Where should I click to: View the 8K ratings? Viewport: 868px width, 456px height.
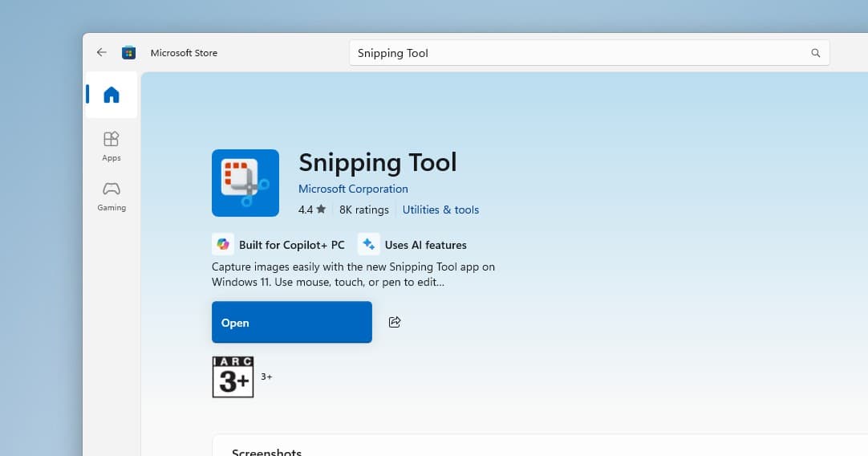363,210
